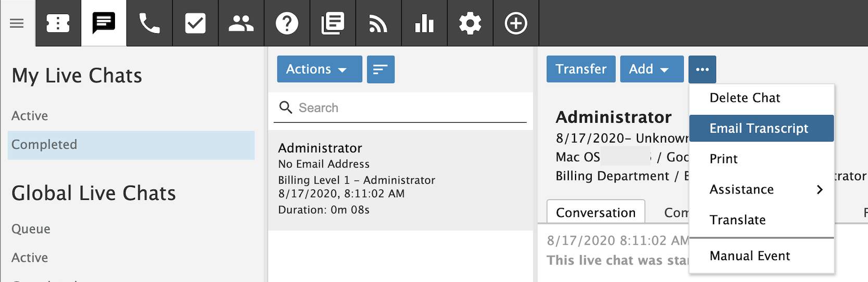
Task: Expand the Assistance submenu
Action: [761, 189]
